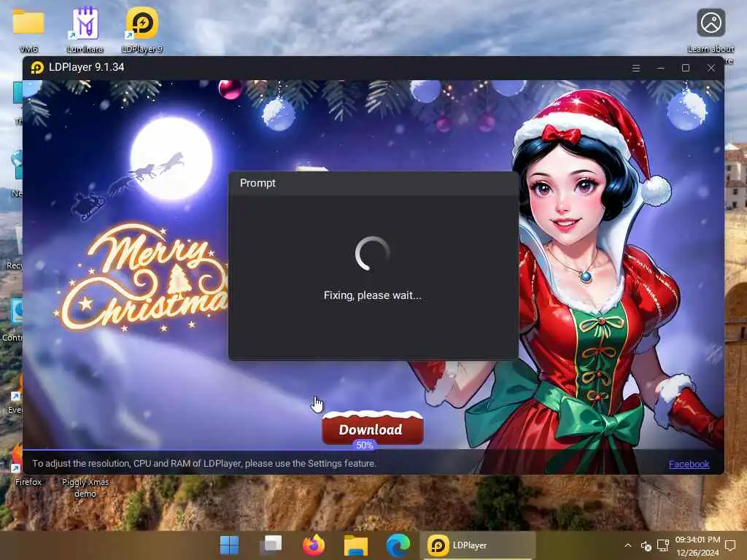
Task: Open the Learn about this picture icon
Action: (x=711, y=29)
